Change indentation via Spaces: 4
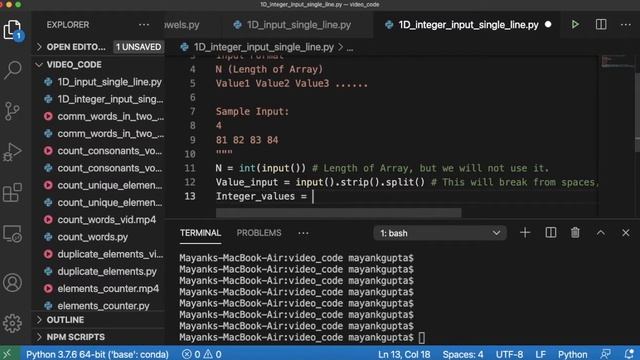Screen dimensions: 640x360 tap(462, 354)
